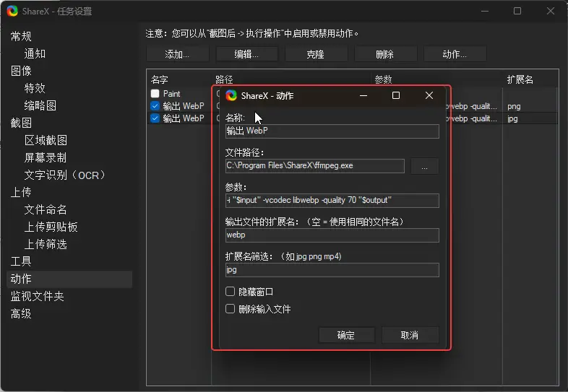Select 上传筛选 in the sidebar
568x392 pixels.
[46, 244]
